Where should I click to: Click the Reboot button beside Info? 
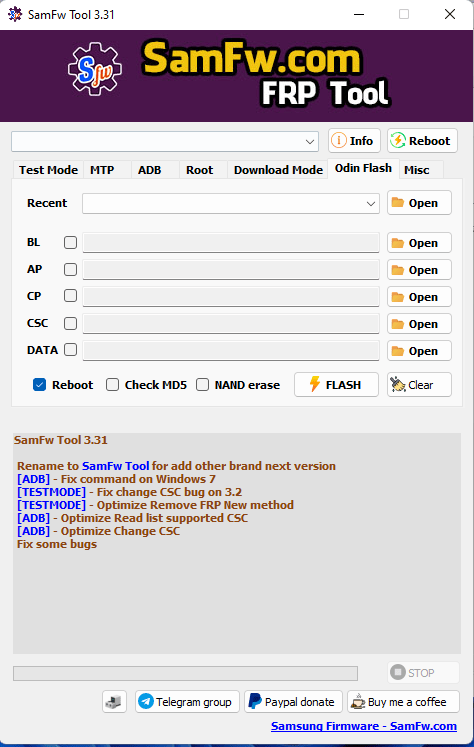click(422, 141)
